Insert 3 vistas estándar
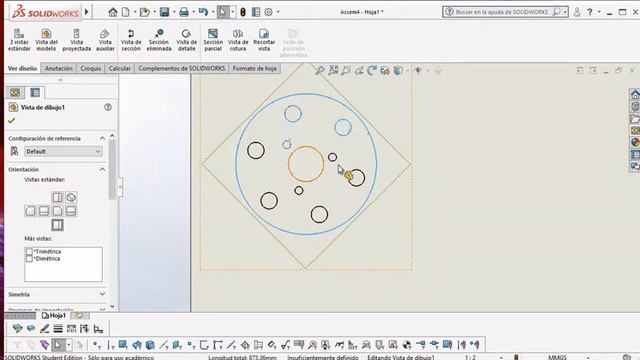Viewport: 640px width, 360px height. pos(19,40)
